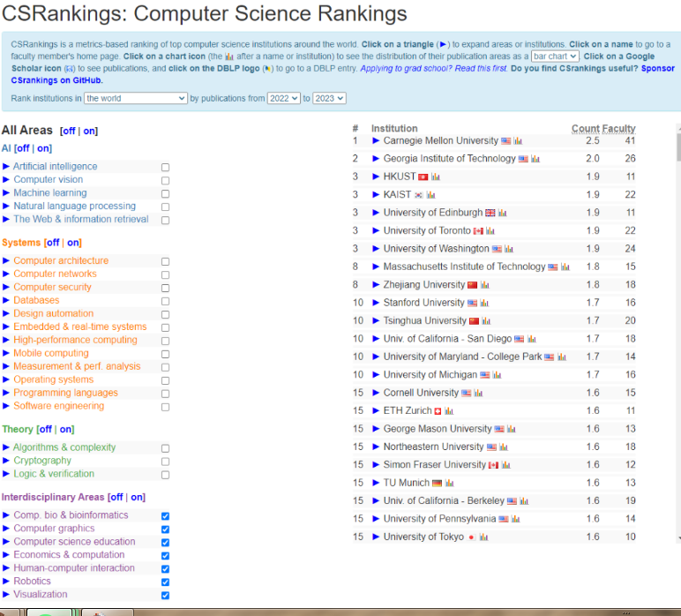This screenshot has height=616, width=681.
Task: Click the chart icon next to ETH Zurich
Action: tap(449, 411)
